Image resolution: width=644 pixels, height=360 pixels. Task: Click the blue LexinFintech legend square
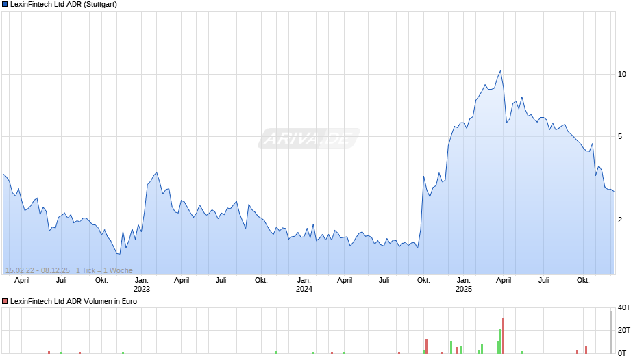[5, 5]
